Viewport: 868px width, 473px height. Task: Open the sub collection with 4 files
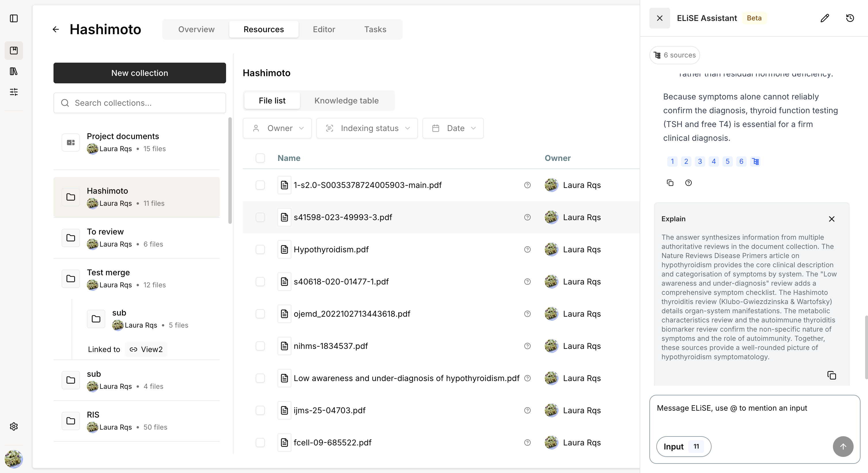[x=136, y=380]
